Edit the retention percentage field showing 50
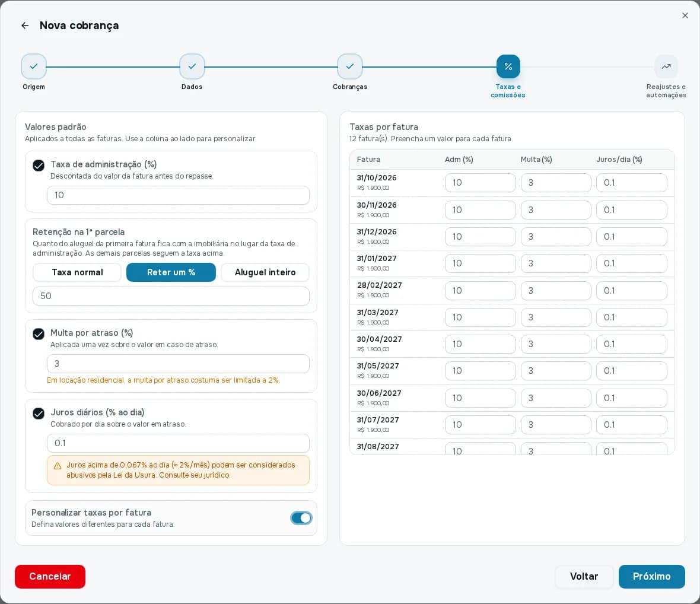This screenshot has height=604, width=700. (171, 296)
